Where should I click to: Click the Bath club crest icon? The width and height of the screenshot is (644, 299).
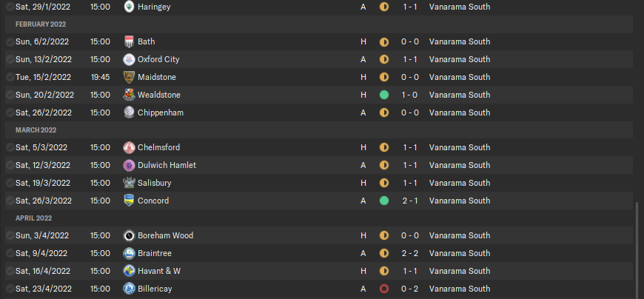[129, 41]
